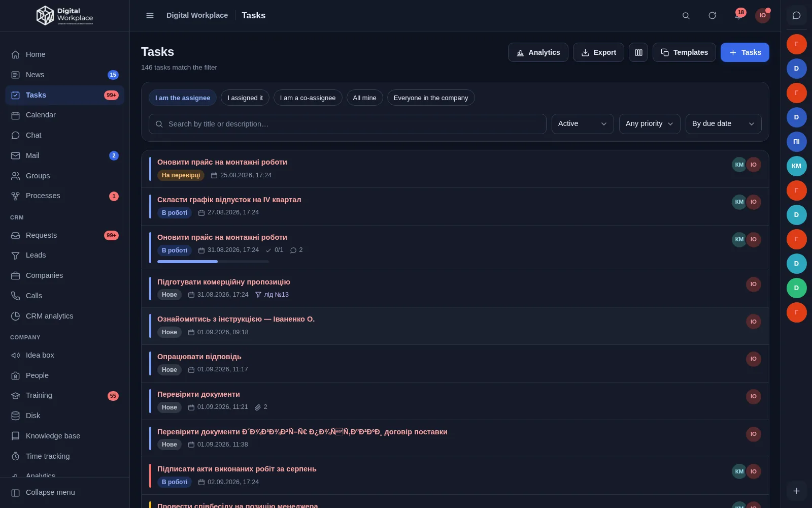Open the hamburger menu icon

150,15
